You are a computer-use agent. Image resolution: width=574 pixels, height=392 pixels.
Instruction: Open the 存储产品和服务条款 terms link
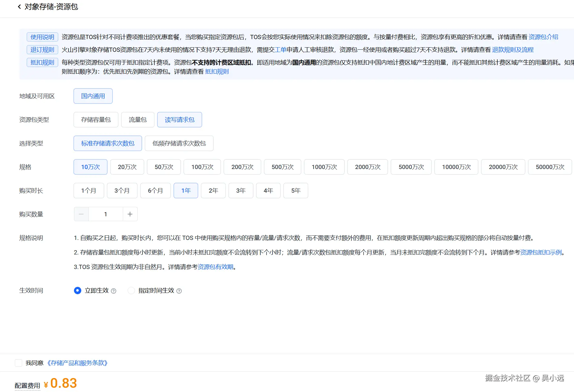78,363
